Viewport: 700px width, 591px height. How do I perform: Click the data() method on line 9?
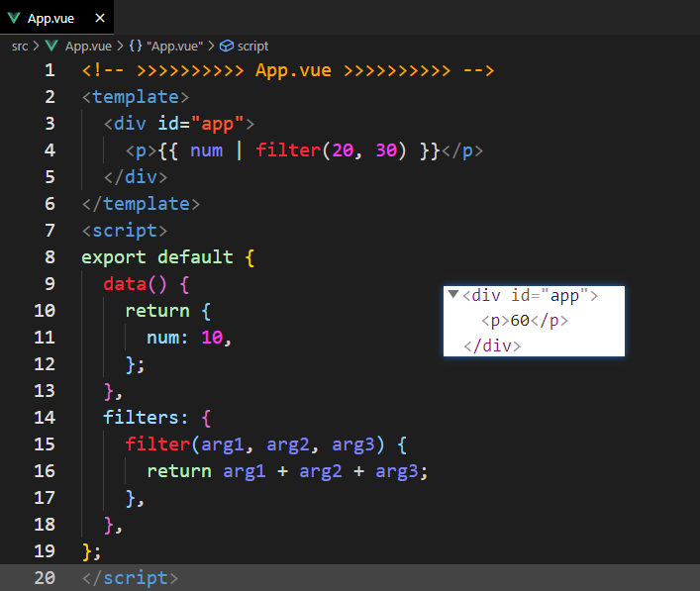135,284
